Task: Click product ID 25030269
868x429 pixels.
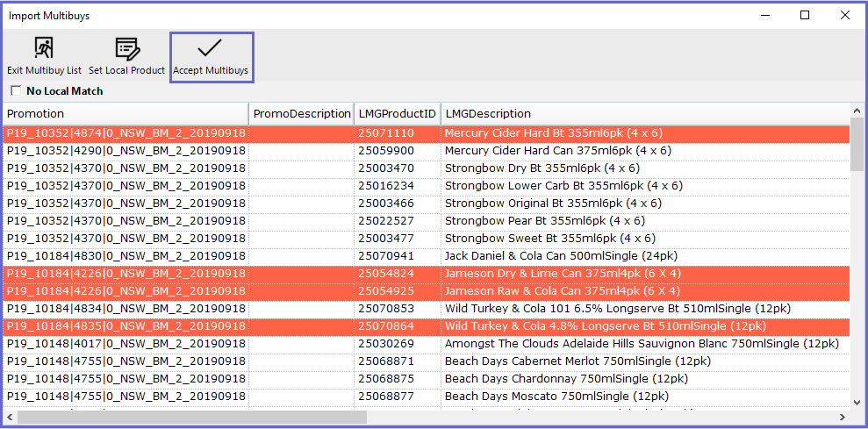Action: coord(386,344)
